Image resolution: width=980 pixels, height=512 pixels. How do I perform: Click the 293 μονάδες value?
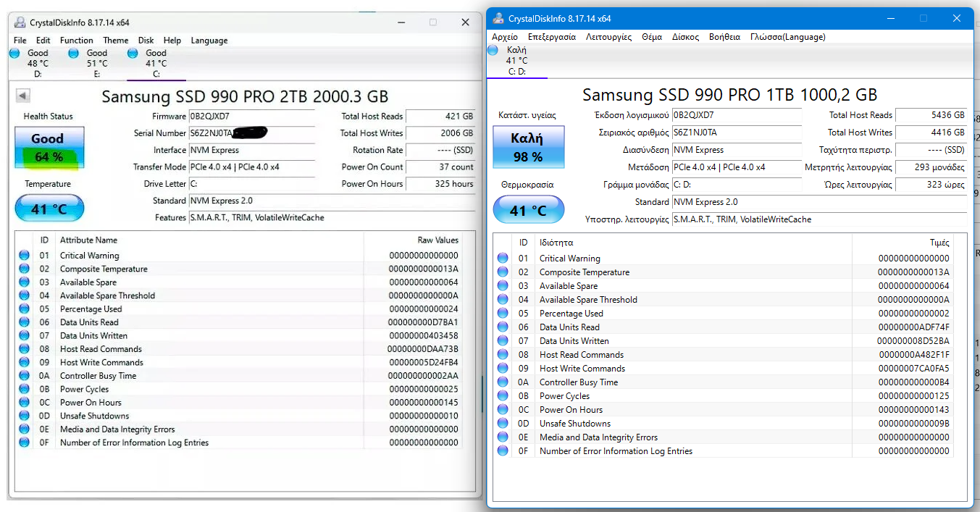(931, 167)
